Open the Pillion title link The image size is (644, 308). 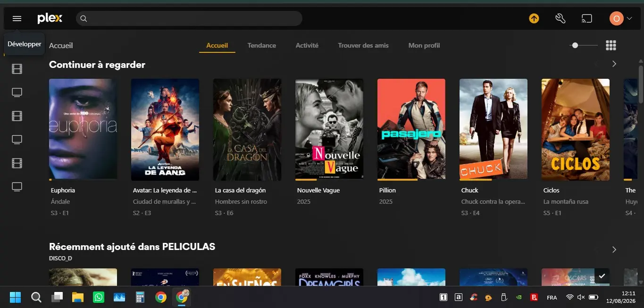[x=387, y=190]
